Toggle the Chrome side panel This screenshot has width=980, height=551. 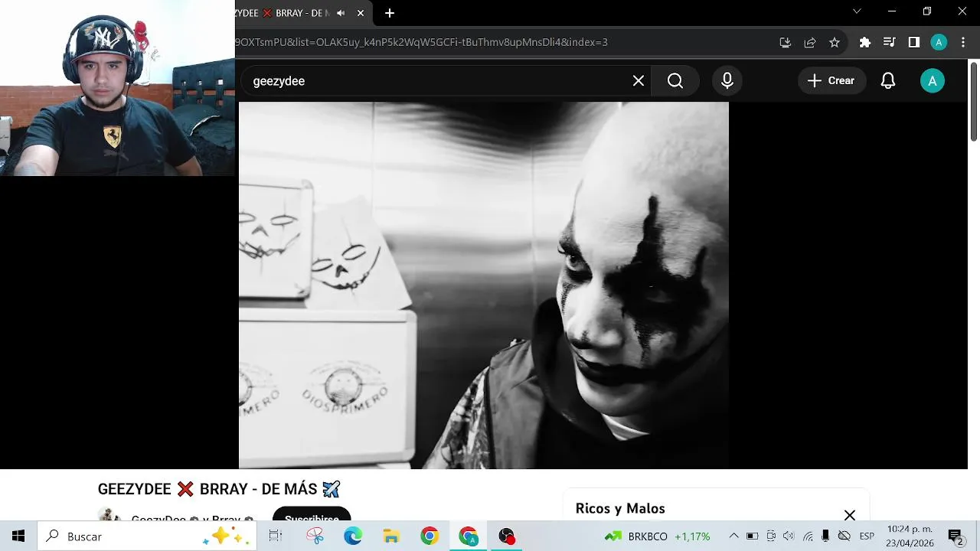(913, 42)
